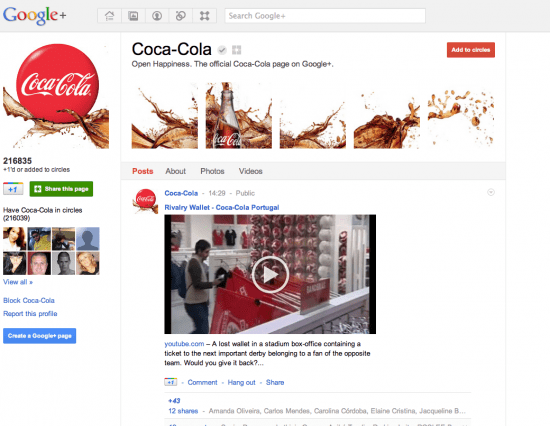Open the first scrapbook splash photo
This screenshot has width=550, height=426.
[x=165, y=115]
